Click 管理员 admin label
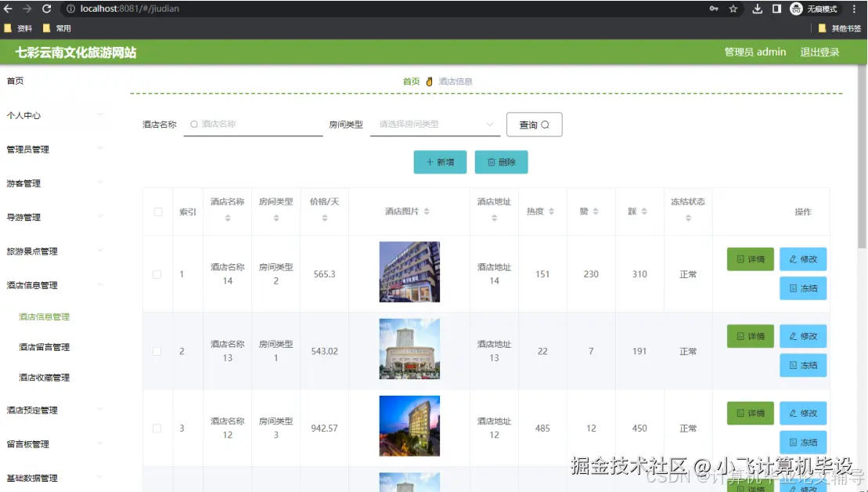The height and width of the screenshot is (492, 868). (755, 52)
